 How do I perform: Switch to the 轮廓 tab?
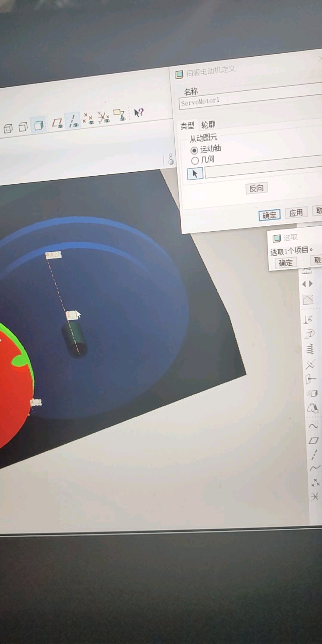(x=208, y=124)
